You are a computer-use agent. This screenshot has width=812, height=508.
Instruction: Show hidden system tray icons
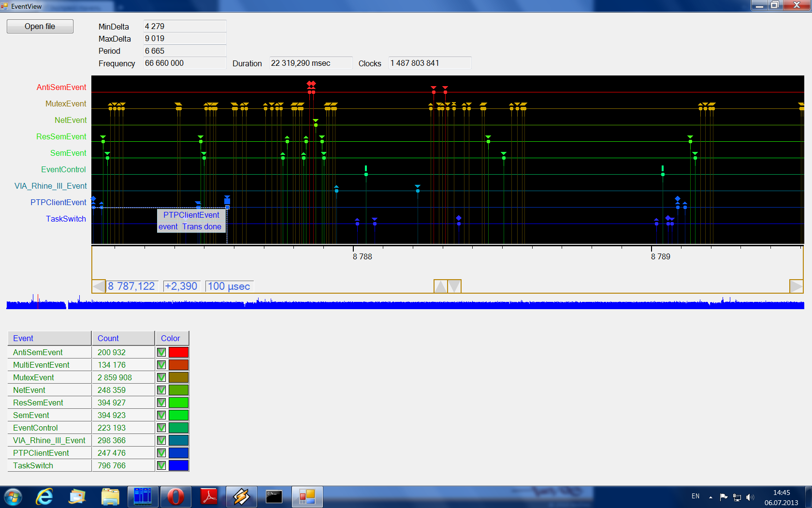tap(710, 497)
